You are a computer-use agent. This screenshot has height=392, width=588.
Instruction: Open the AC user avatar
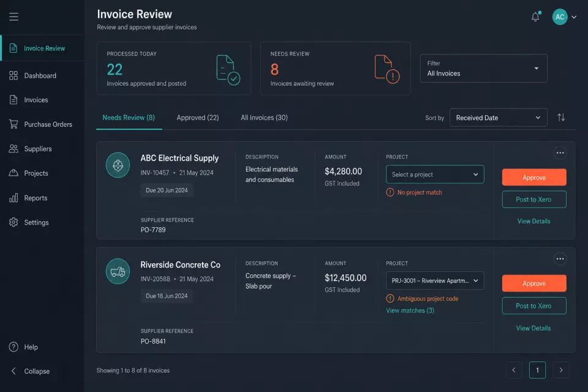pyautogui.click(x=559, y=17)
